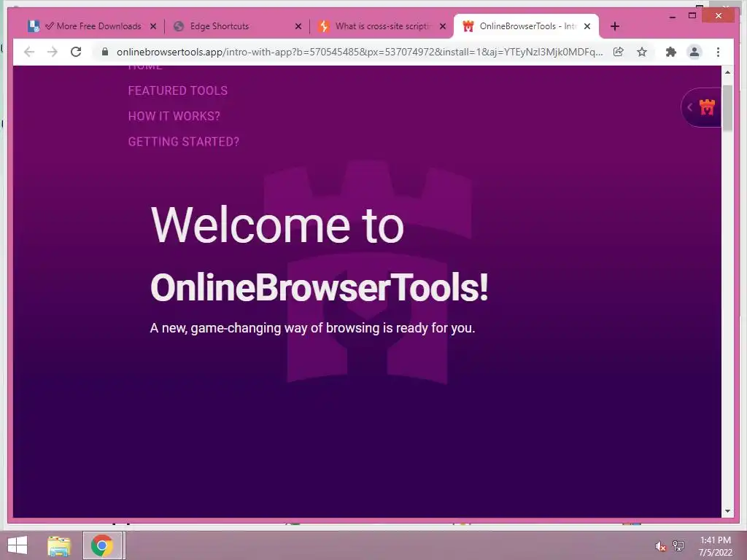
Task: Open the Chrome profile avatar menu
Action: click(694, 52)
